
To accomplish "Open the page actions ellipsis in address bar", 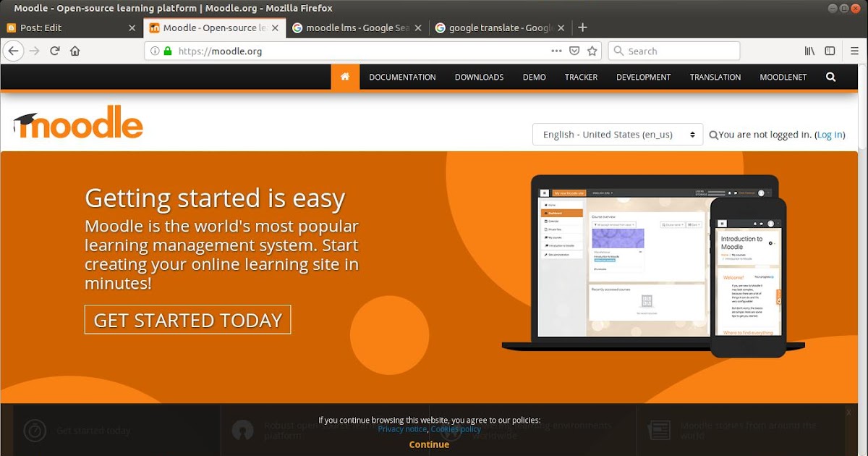I will (556, 51).
